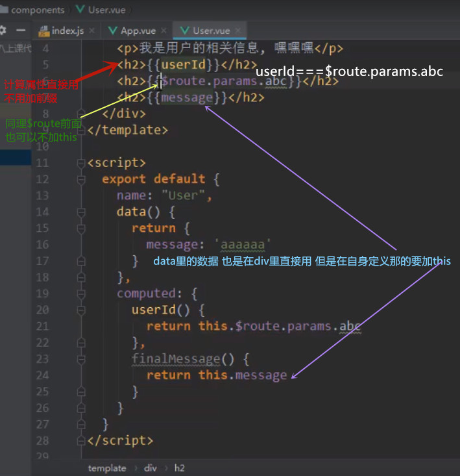This screenshot has width=460, height=476.
Task: Click the opening script tag
Action: pos(116,163)
